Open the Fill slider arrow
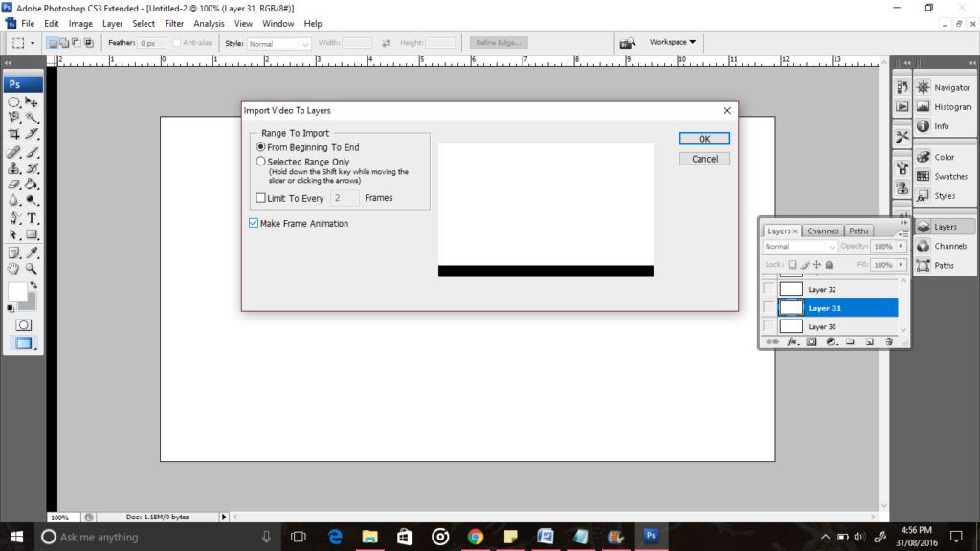 tap(901, 265)
